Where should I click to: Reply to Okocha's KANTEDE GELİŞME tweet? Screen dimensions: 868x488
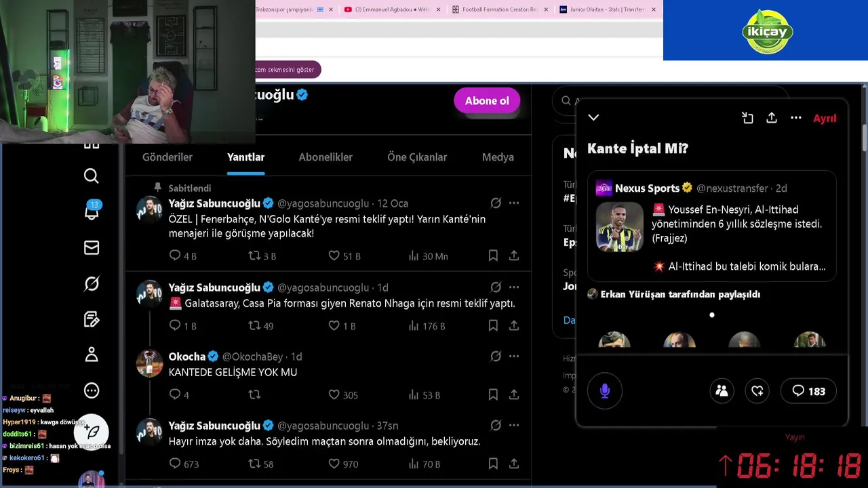point(175,394)
